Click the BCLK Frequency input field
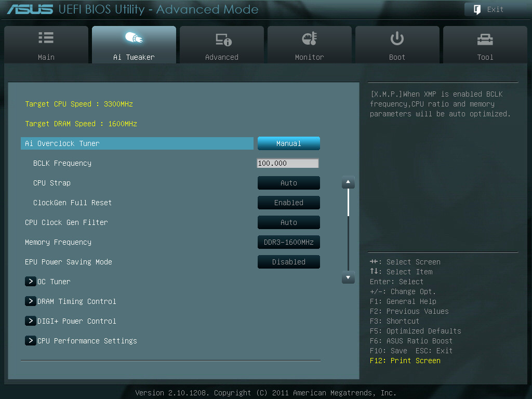The width and height of the screenshot is (532, 399). tap(288, 163)
